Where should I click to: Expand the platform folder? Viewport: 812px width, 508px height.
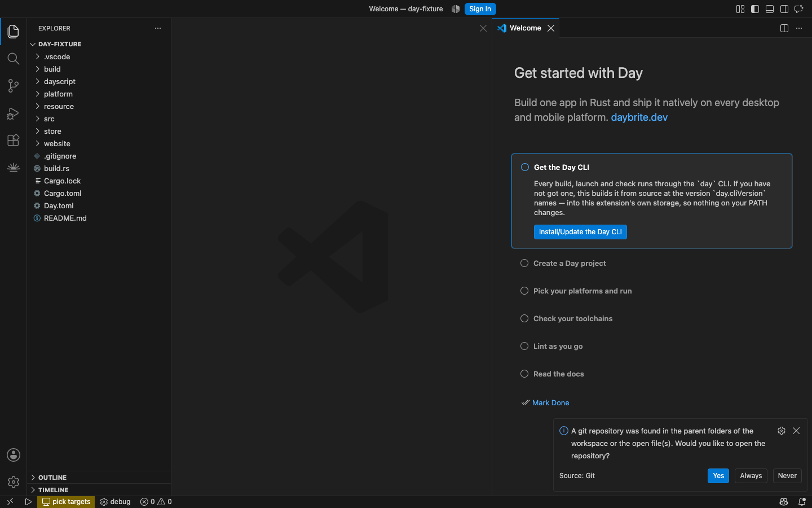(x=99, y=94)
